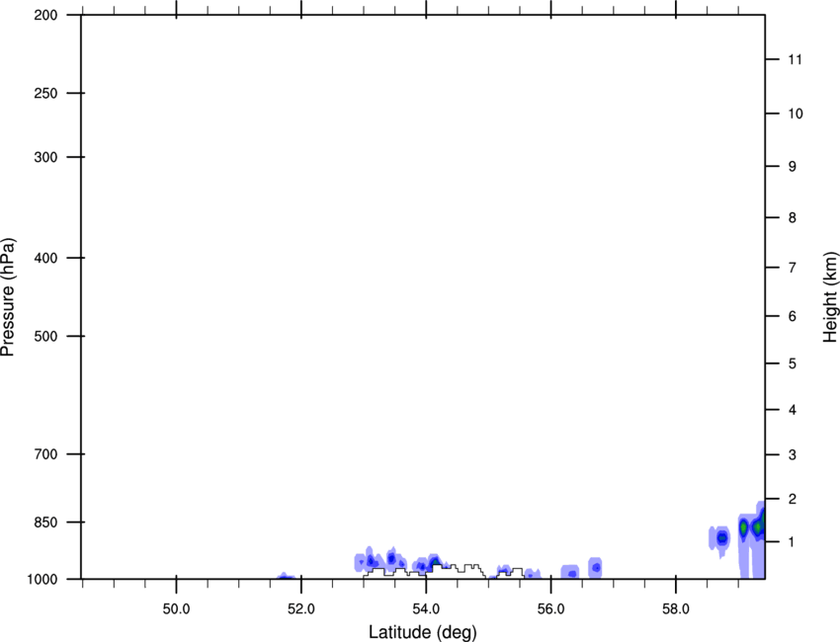
Task: Click the small contour patch near 51.8 degrees
Action: 286,576
